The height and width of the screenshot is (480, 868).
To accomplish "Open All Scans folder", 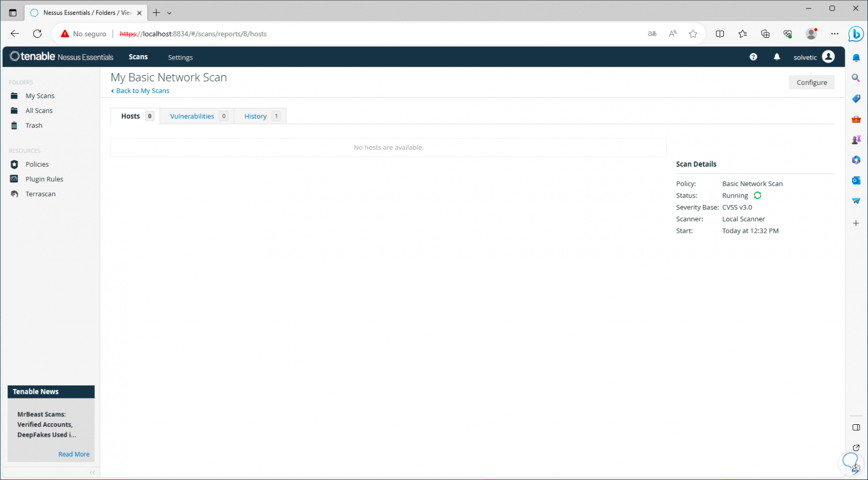I will (x=39, y=110).
